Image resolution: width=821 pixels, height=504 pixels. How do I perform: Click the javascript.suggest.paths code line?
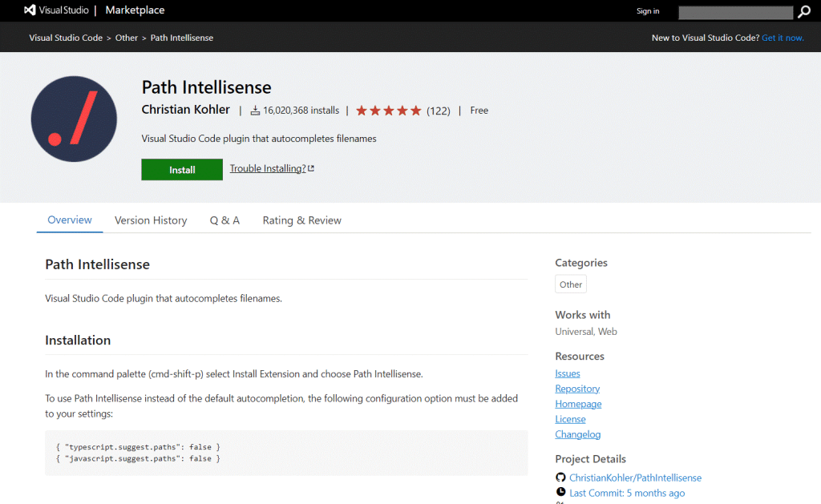pyautogui.click(x=138, y=458)
